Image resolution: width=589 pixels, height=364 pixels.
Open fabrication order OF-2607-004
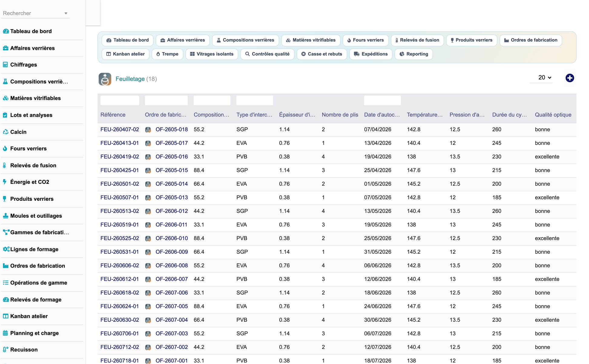[x=172, y=320]
